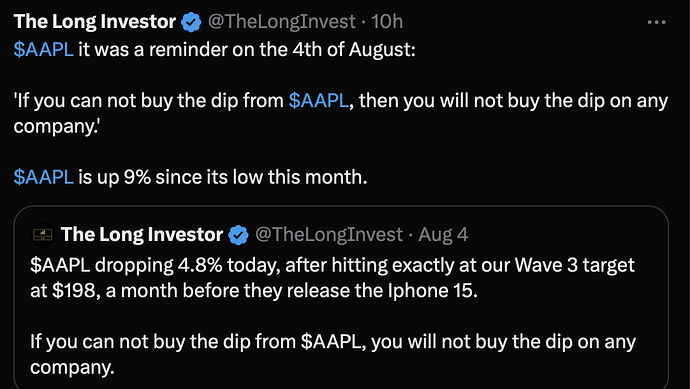Click the $AAPL cashtag before 'is up 9%'
690x389 pixels.
[43, 177]
